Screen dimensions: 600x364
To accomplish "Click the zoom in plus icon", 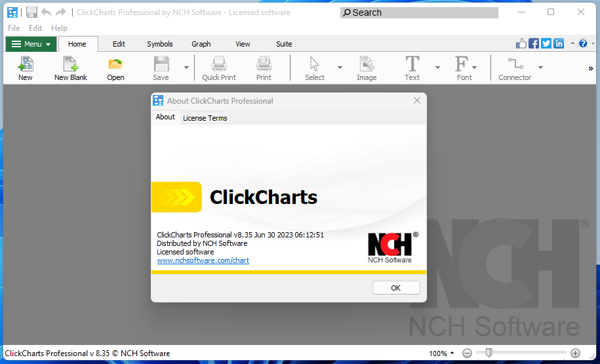I will pyautogui.click(x=575, y=353).
